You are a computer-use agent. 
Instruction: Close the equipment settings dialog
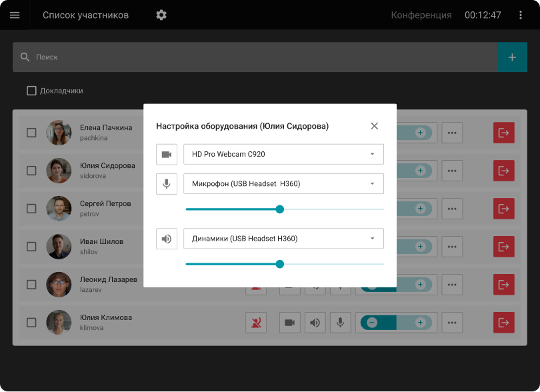(374, 126)
